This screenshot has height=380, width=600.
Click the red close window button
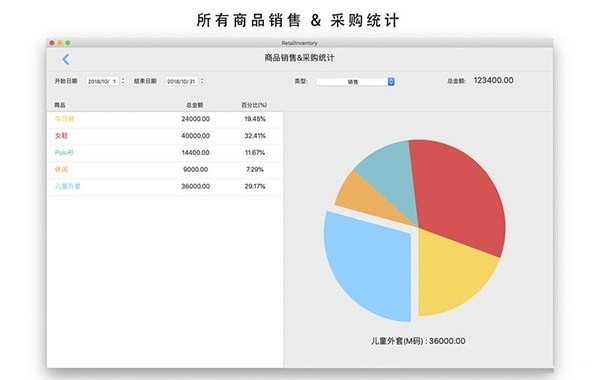[52, 43]
